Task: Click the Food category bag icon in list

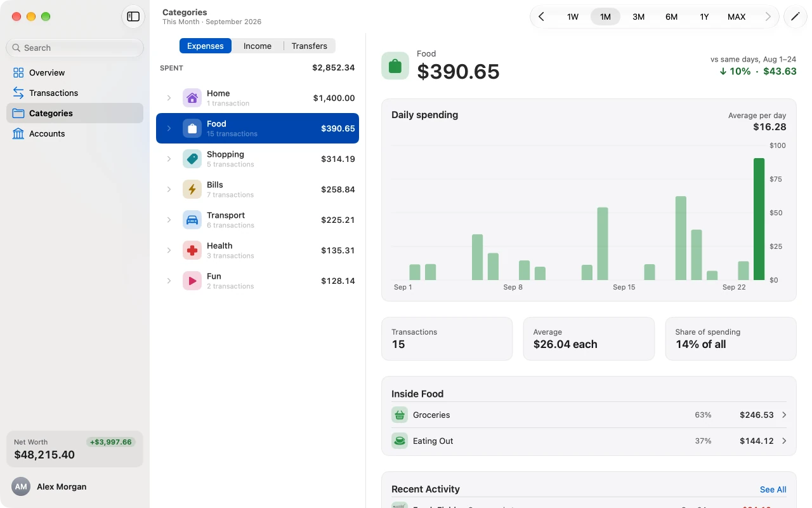Action: [x=192, y=128]
